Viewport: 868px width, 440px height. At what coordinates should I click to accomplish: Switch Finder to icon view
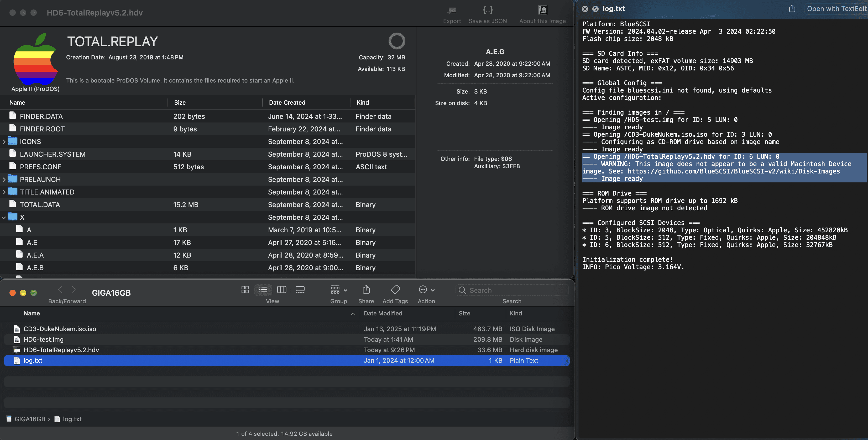click(245, 289)
